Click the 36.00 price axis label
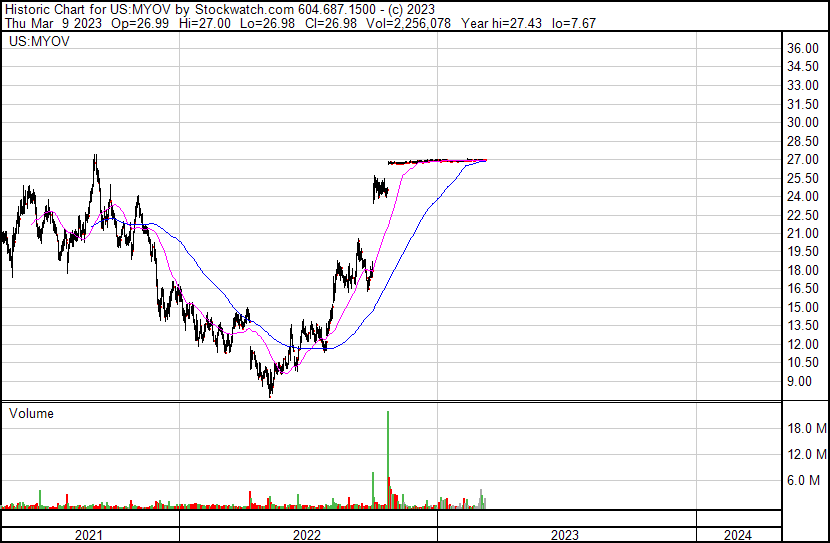Viewport: 830px width, 543px height. 803,48
